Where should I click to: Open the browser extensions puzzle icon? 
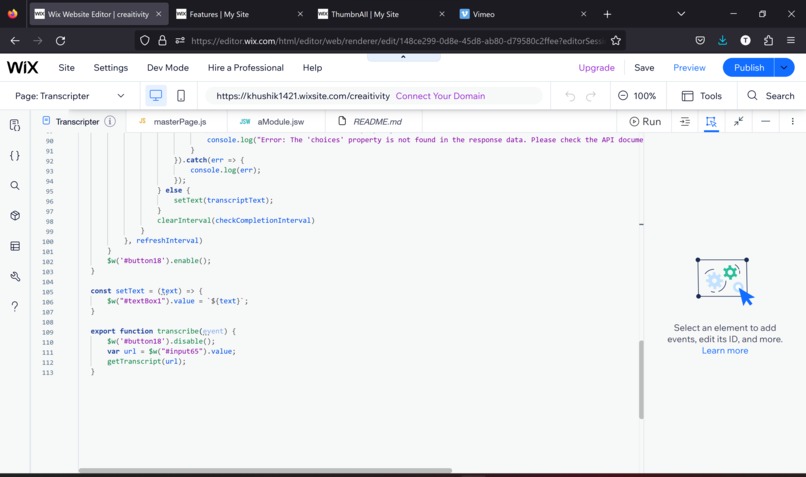click(x=768, y=41)
